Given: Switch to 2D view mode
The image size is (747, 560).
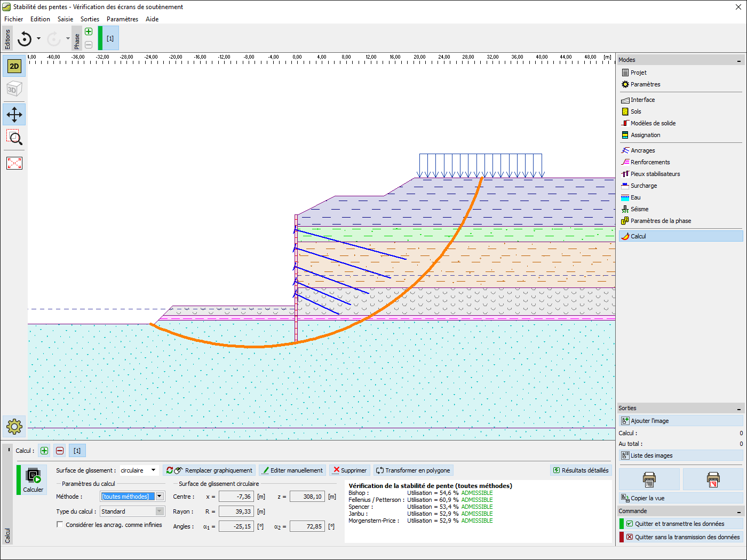Looking at the screenshot, I should click(x=14, y=66).
